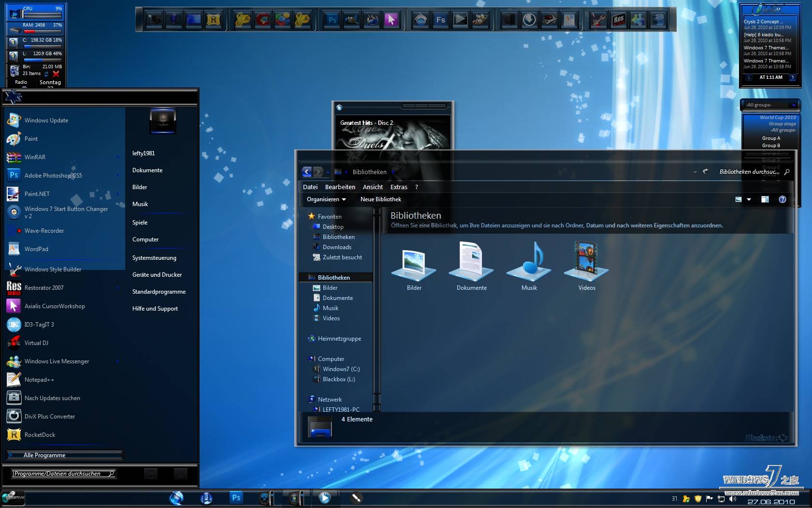The width and height of the screenshot is (812, 508).
Task: Open the Extras menu
Action: coord(399,187)
